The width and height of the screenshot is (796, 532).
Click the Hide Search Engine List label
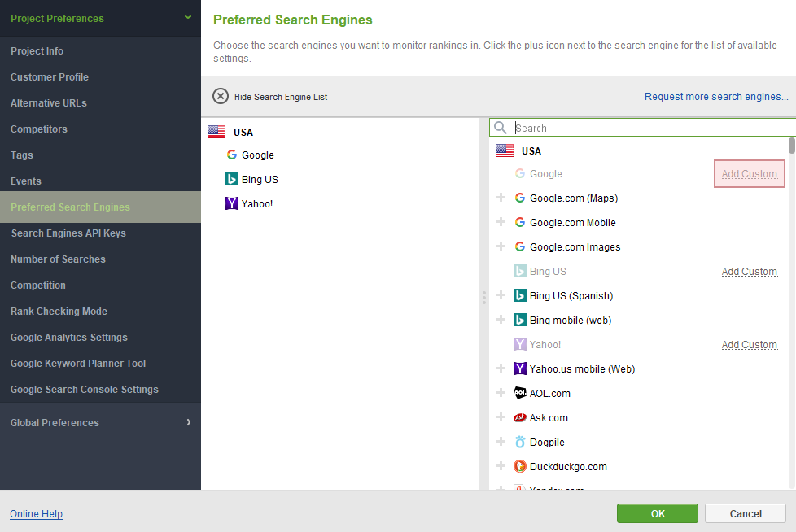tap(281, 97)
